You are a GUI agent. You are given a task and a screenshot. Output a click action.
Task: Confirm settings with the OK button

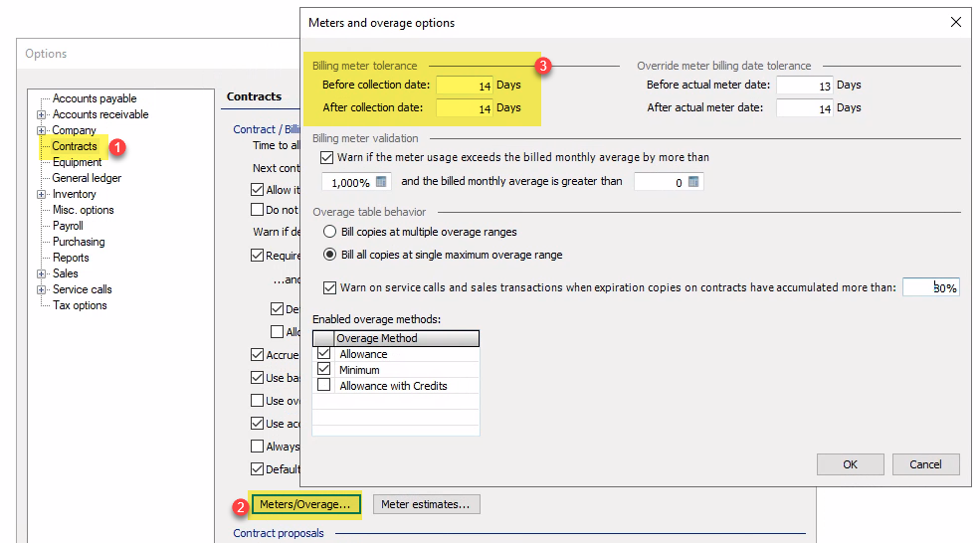click(850, 464)
